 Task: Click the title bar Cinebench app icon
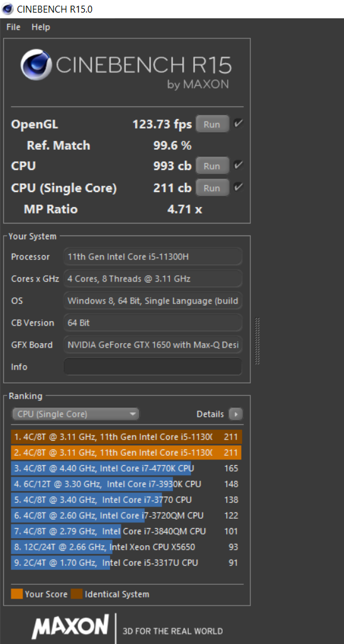(x=8, y=9)
